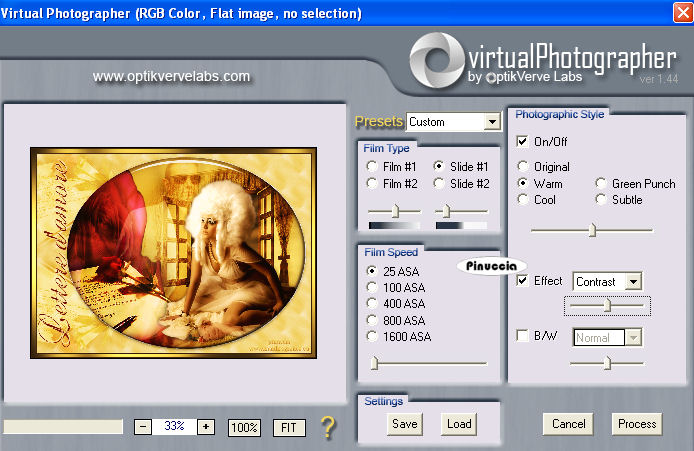Toggle the Photographic Style On/Off checkbox
The height and width of the screenshot is (451, 694).
522,142
